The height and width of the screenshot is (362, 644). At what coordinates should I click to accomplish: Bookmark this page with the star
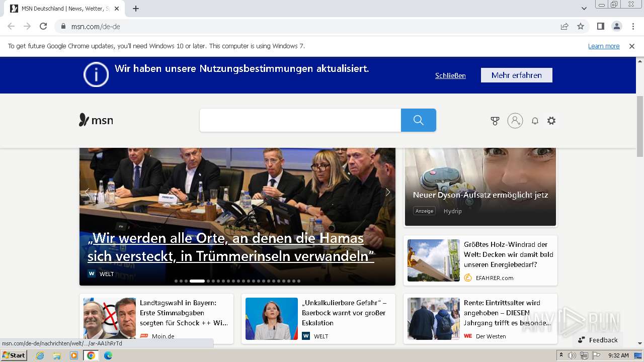[581, 26]
